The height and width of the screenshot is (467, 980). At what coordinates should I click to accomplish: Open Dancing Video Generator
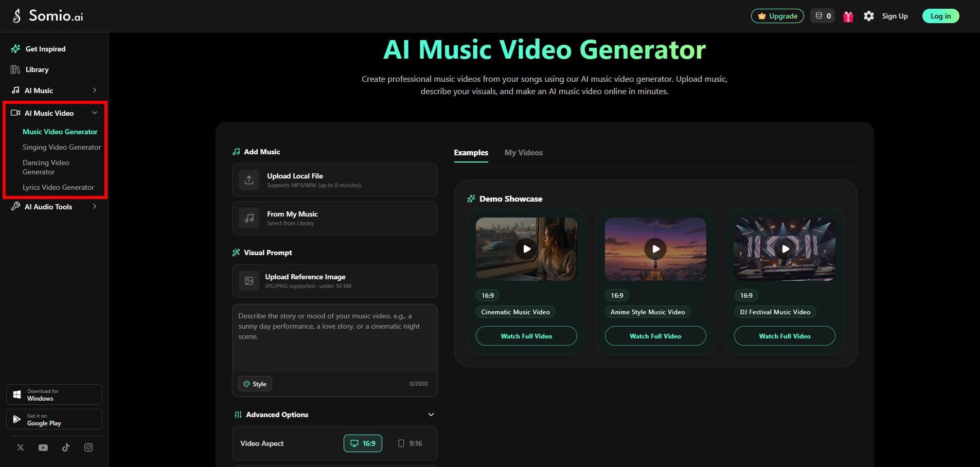[x=46, y=167]
